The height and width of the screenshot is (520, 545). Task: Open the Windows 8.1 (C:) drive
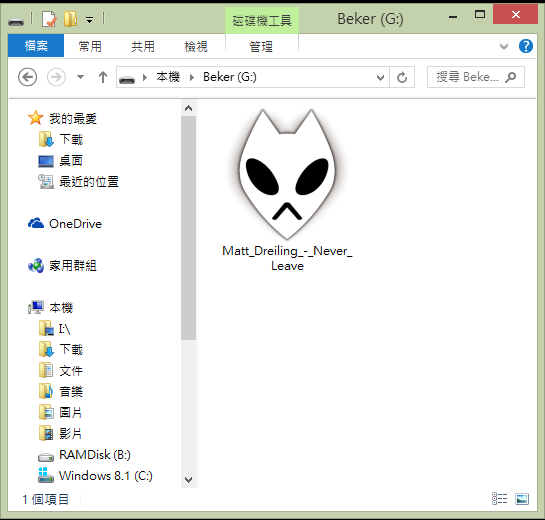click(x=106, y=476)
